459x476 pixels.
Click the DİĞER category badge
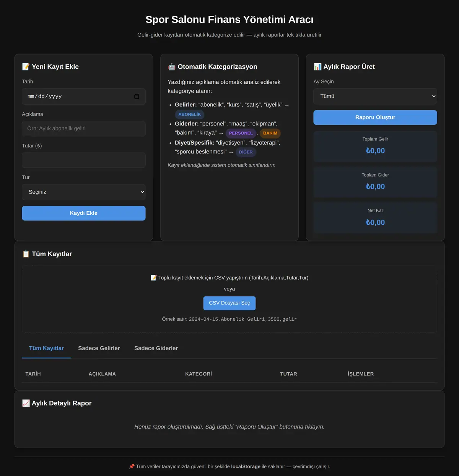(246, 152)
